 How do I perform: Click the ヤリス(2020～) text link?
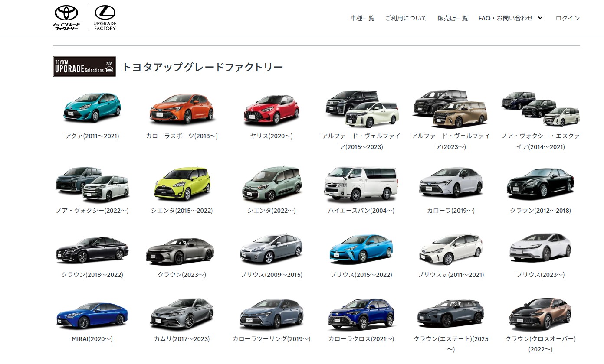[x=272, y=136]
